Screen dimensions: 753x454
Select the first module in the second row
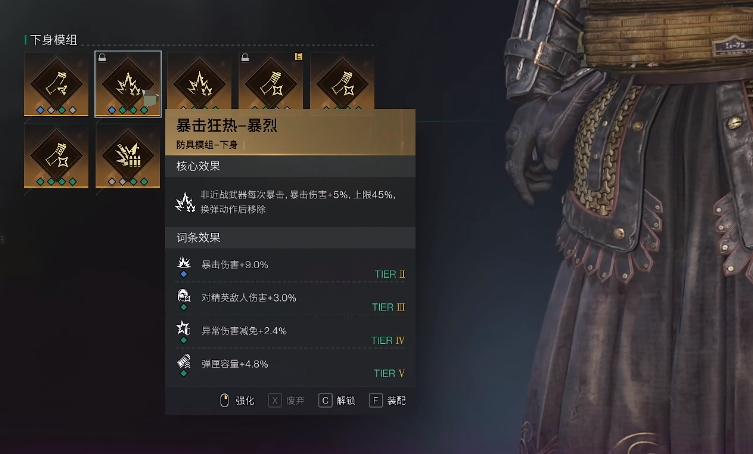(x=56, y=156)
